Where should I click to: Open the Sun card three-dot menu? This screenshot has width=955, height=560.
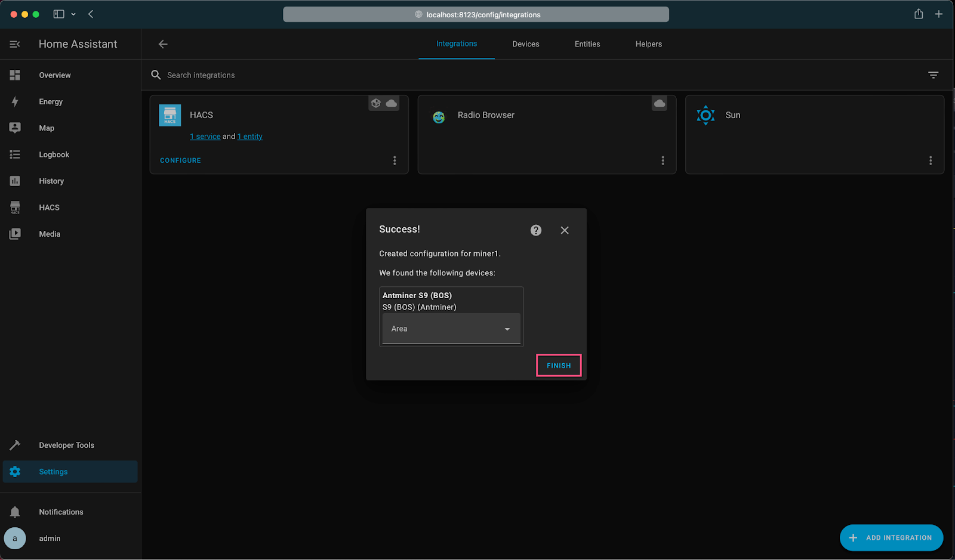coord(931,160)
